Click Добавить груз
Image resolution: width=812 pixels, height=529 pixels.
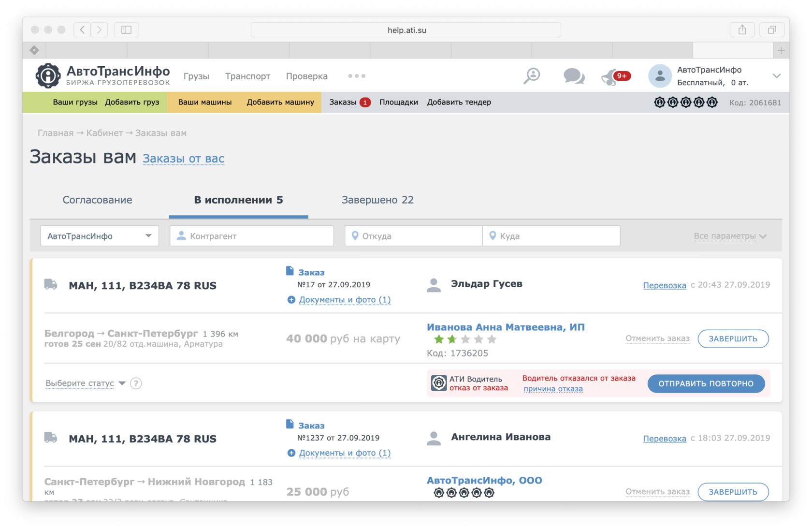tap(132, 102)
